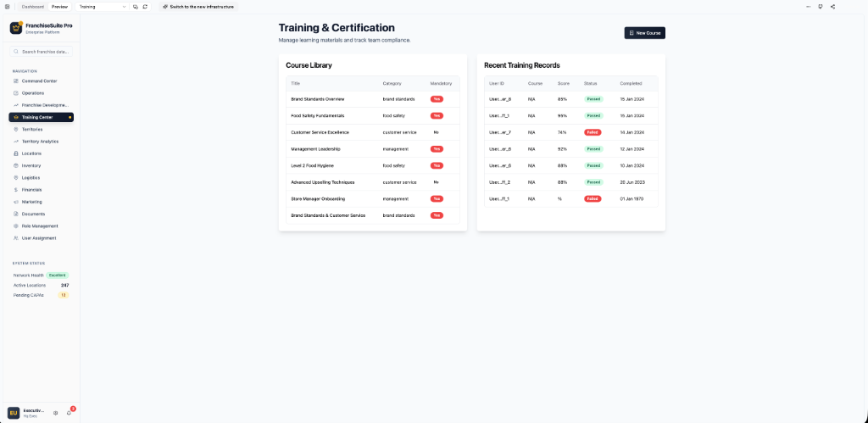
Task: Click Brand Standards Overview course title
Action: (318, 99)
